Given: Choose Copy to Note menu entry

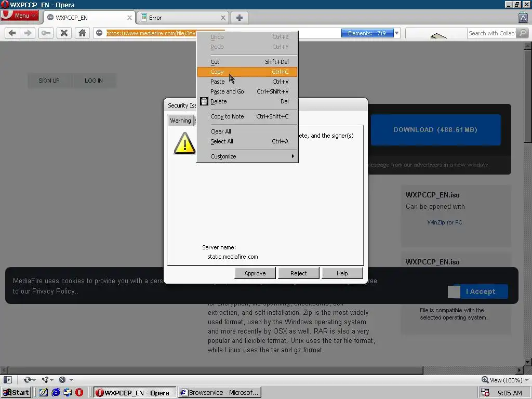Looking at the screenshot, I should (247, 116).
